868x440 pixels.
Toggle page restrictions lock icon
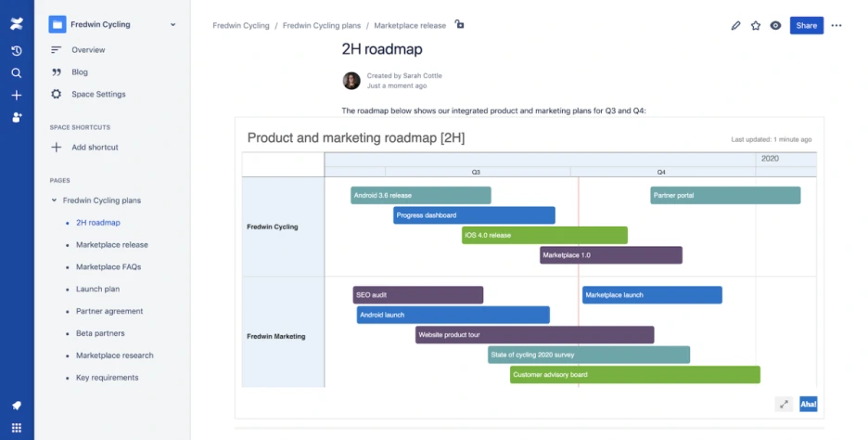tap(459, 24)
